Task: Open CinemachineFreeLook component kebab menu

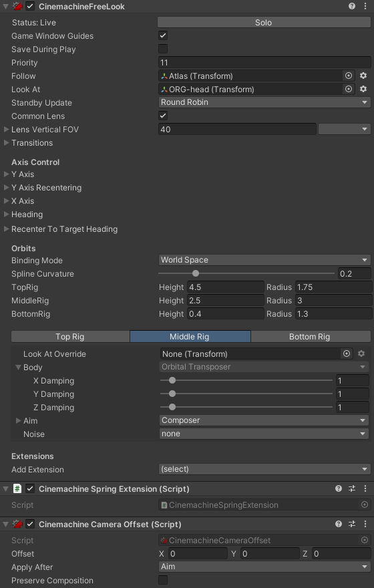Action: coord(365,6)
